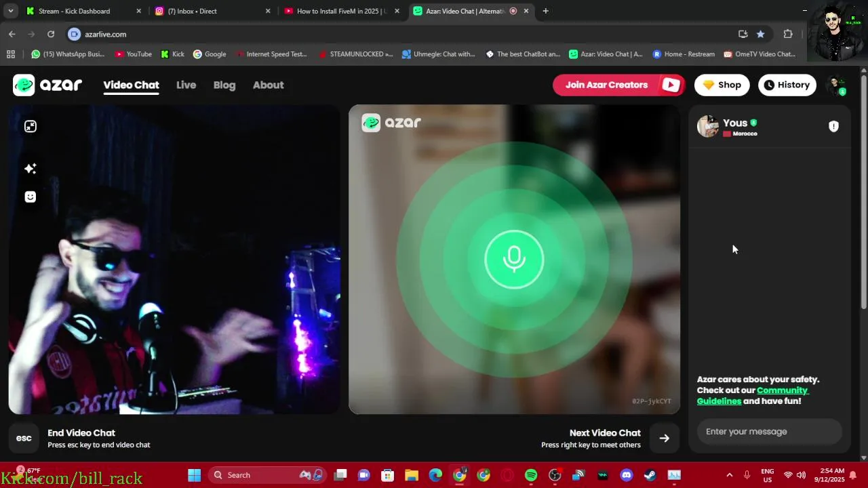Click Join Azar Creators button
868x488 pixels.
pos(618,85)
